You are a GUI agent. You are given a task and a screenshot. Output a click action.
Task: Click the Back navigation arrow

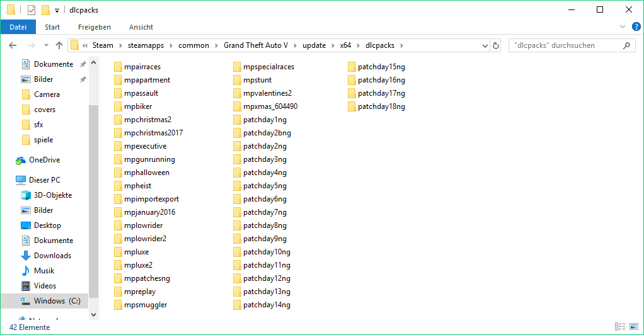tap(13, 45)
